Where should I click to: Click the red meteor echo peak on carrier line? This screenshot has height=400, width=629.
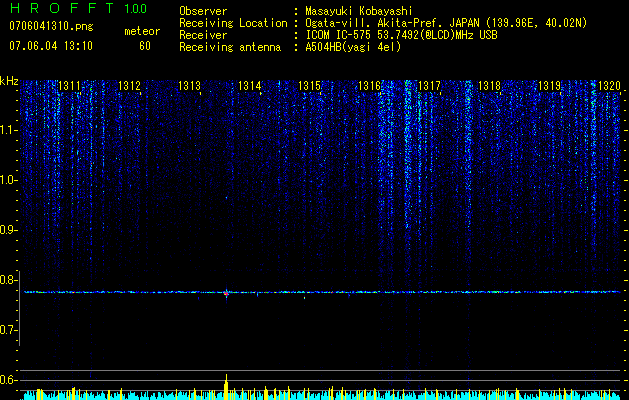[226, 294]
